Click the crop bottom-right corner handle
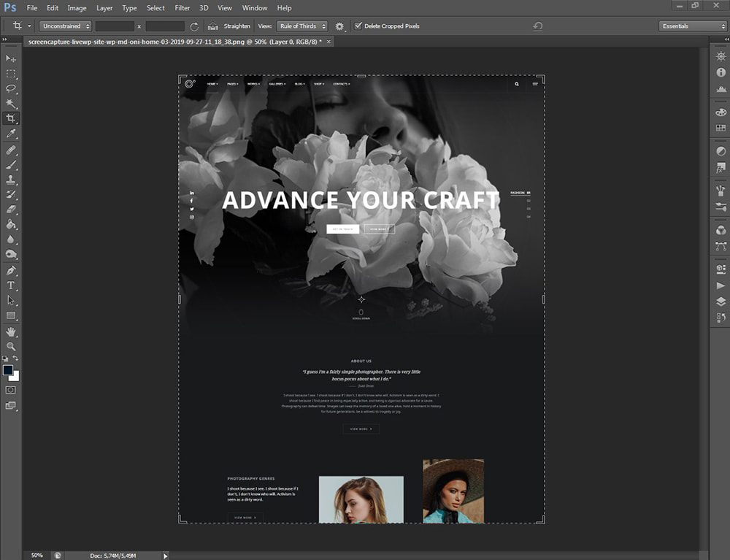 click(542, 520)
